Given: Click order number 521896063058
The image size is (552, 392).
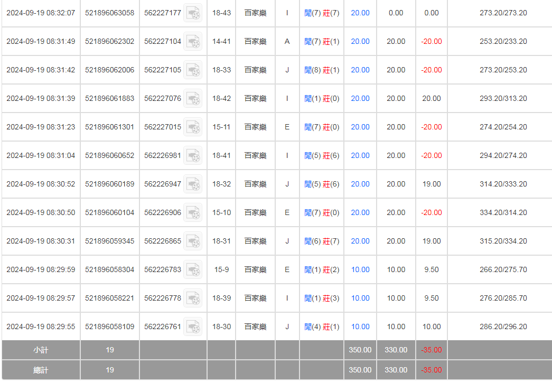Looking at the screenshot, I should 109,13.
